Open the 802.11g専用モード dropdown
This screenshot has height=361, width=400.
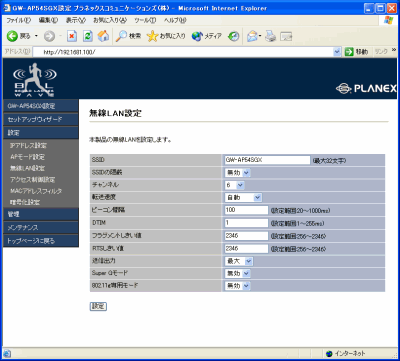coord(237,286)
